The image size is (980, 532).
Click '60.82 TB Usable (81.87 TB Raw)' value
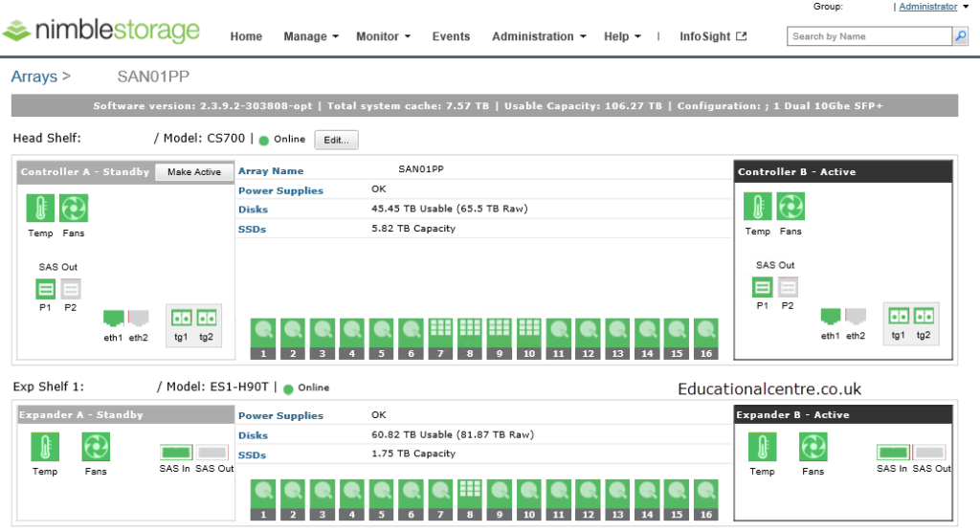click(453, 434)
